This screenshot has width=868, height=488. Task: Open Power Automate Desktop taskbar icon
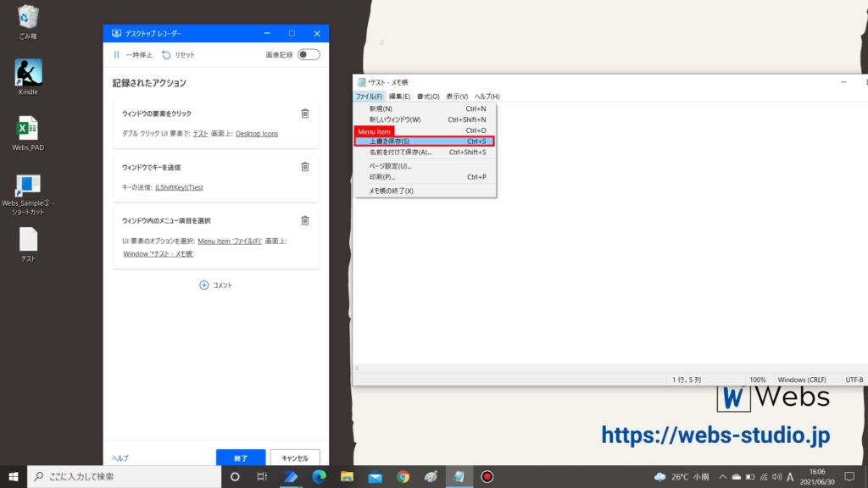click(291, 476)
